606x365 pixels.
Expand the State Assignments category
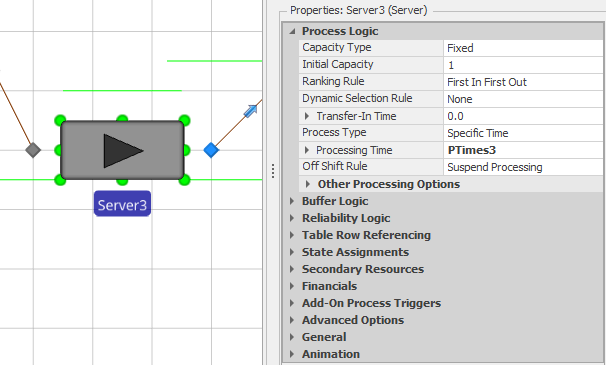[x=292, y=252]
